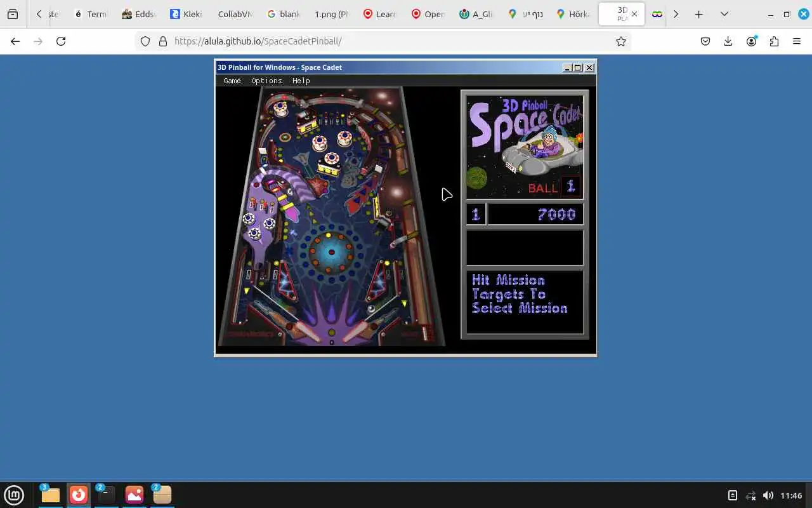Open the Linux Mint start menu
This screenshot has width=812, height=508.
[14, 495]
